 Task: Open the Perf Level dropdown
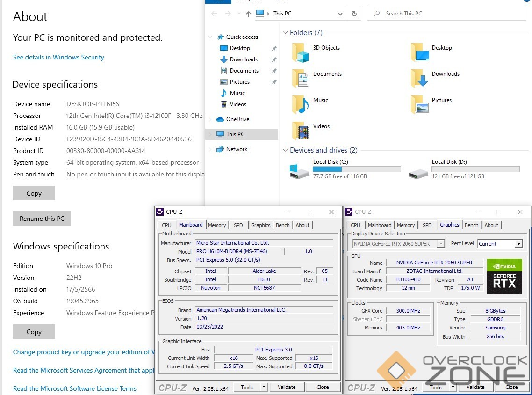518,244
